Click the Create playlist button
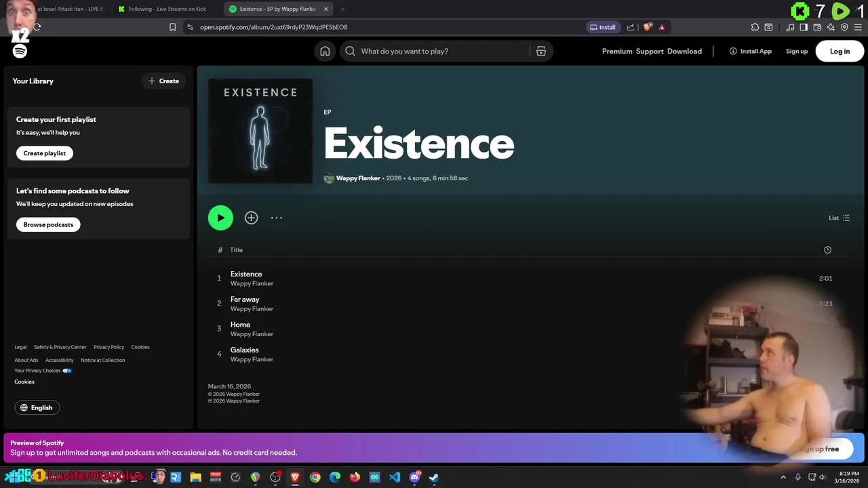This screenshot has height=488, width=868. click(45, 153)
